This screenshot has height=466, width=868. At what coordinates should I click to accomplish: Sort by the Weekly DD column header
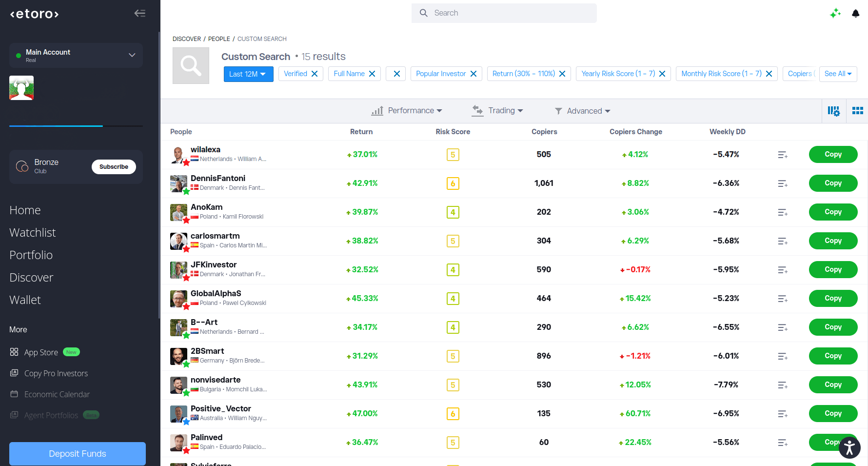[x=727, y=132]
